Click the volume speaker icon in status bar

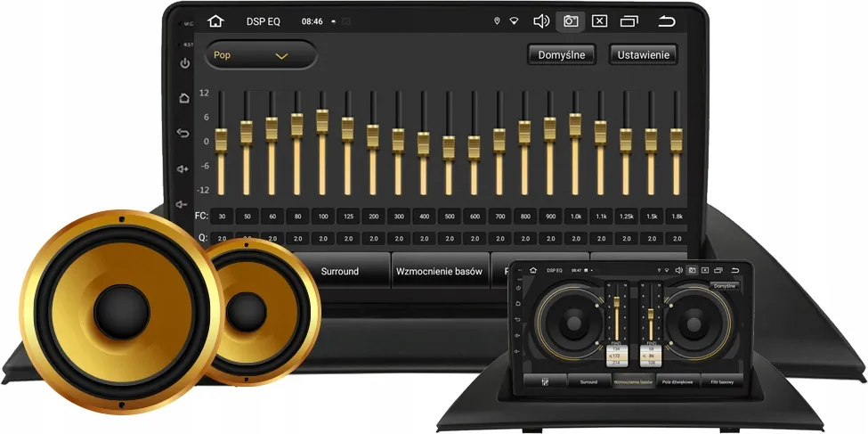click(x=541, y=21)
